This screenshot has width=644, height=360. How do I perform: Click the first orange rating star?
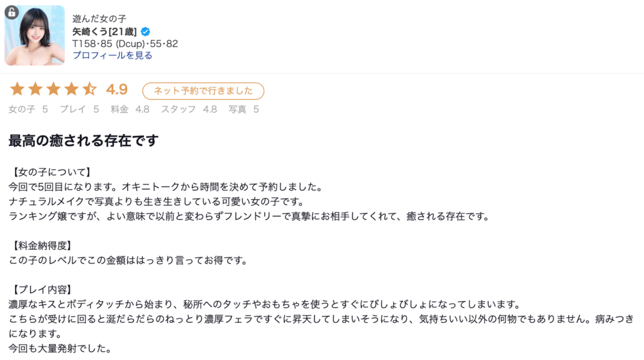click(17, 89)
